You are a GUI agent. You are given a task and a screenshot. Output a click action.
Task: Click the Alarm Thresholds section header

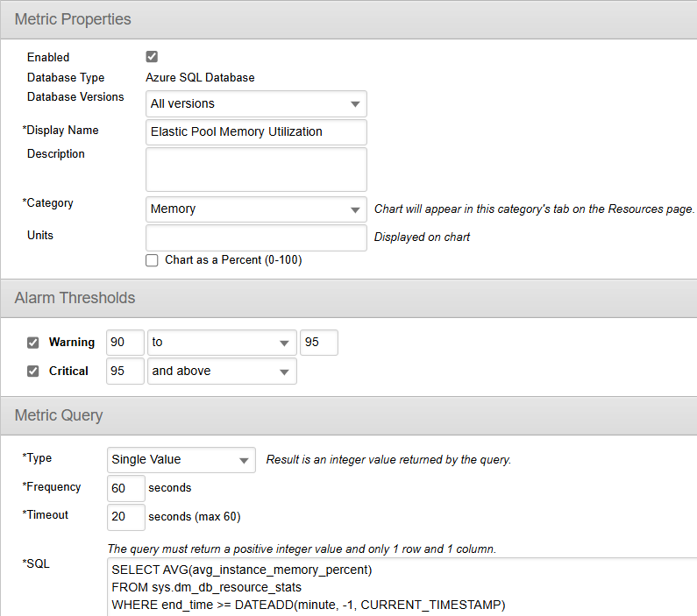tap(75, 298)
